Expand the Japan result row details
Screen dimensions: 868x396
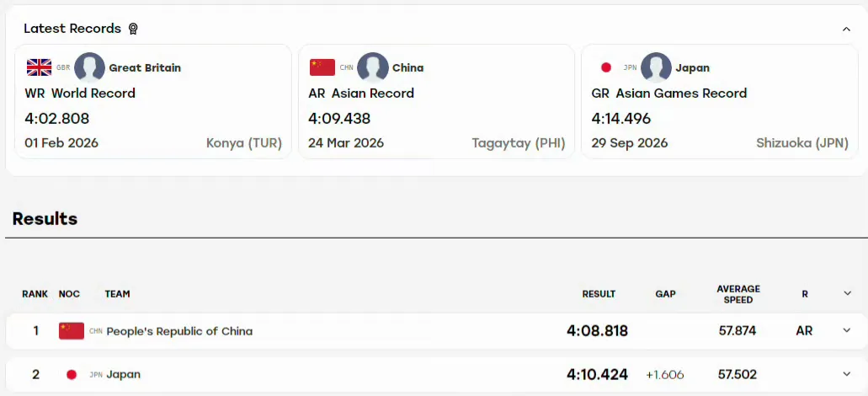847,374
